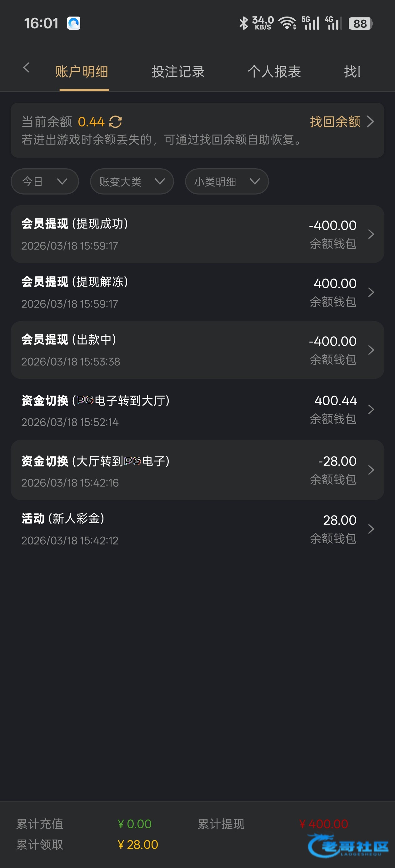Image resolution: width=395 pixels, height=868 pixels.
Task: Tap the Wi-Fi status icon
Action: click(x=287, y=23)
